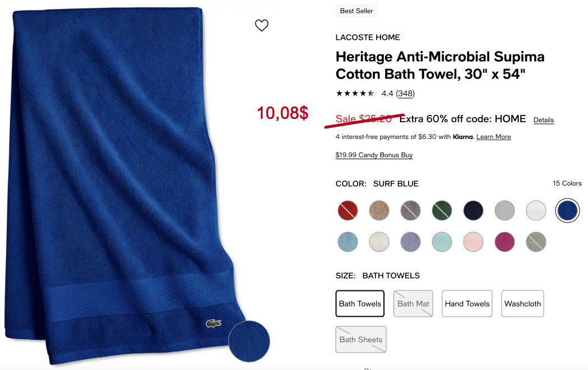Click the Klarna Learn More link
Image resolution: width=588 pixels, height=370 pixels.
[x=493, y=137]
